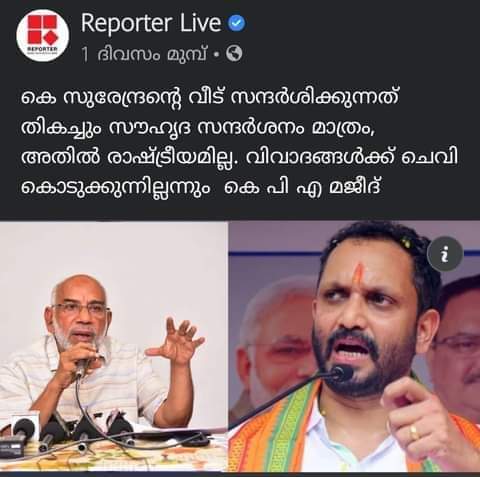
Task: Open the Reporter Live page name
Action: pyautogui.click(x=151, y=23)
